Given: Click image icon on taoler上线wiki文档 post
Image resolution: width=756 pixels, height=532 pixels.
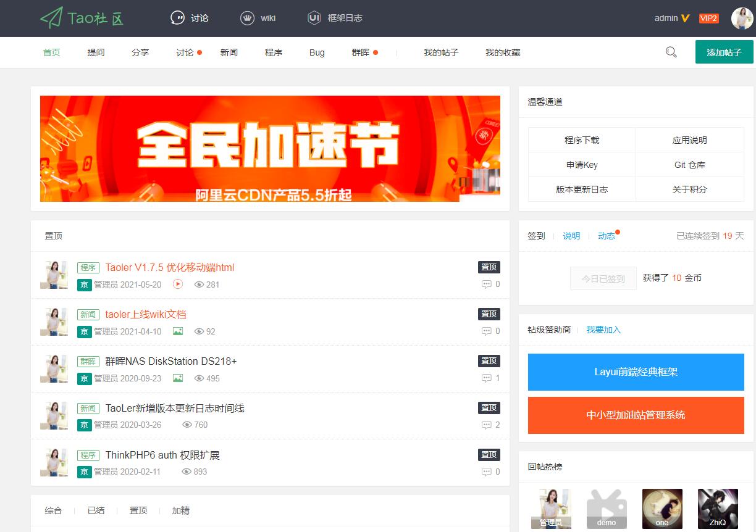Looking at the screenshot, I should click(178, 331).
